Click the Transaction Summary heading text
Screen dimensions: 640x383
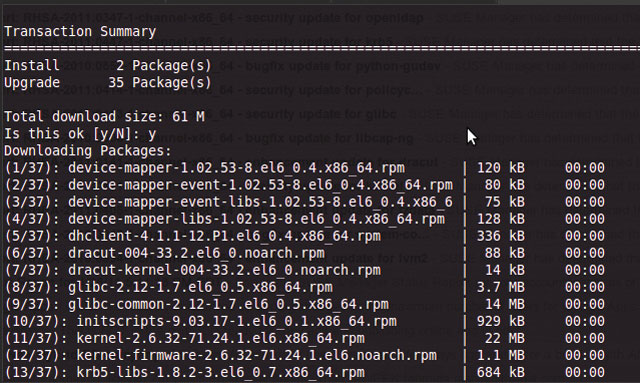pos(80,31)
